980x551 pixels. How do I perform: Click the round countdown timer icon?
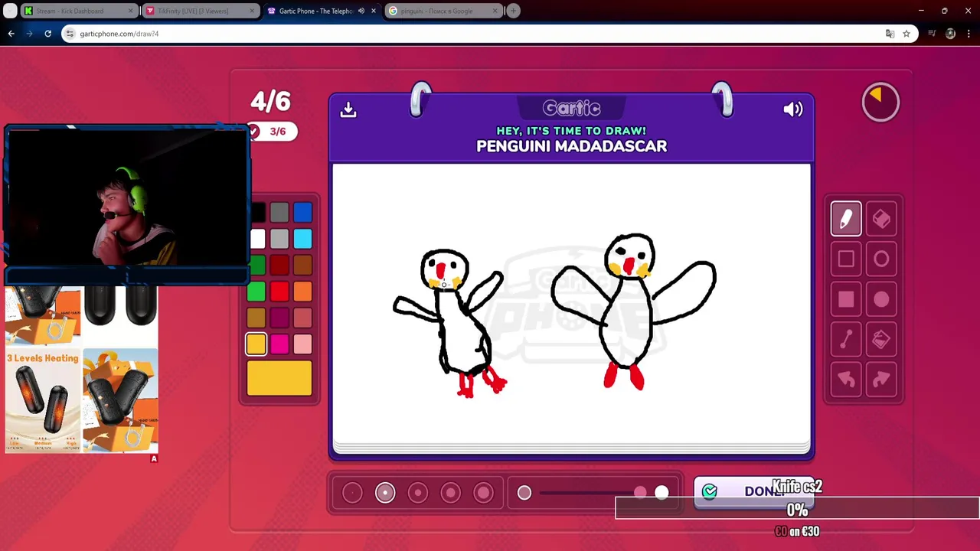coord(880,102)
